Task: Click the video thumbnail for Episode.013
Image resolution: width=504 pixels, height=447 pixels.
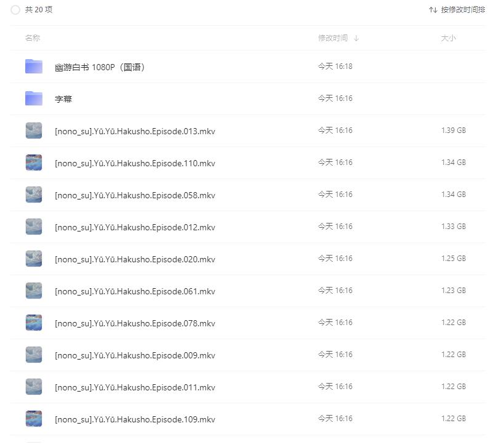Action: pos(33,131)
